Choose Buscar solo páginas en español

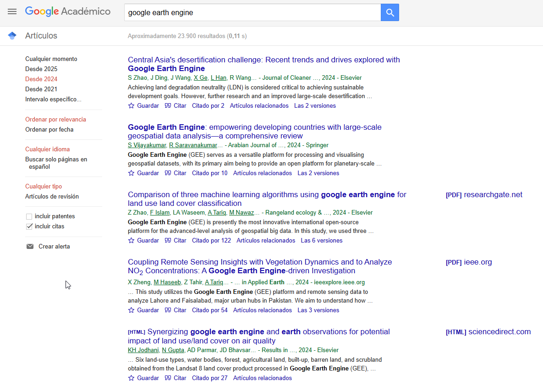pyautogui.click(x=56, y=163)
